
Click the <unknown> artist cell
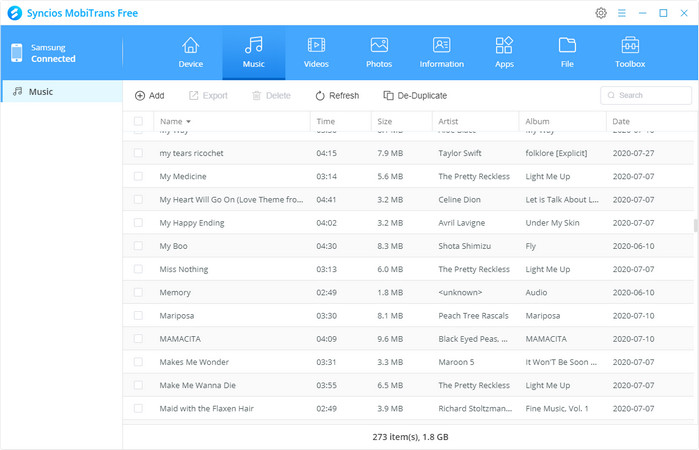point(460,292)
